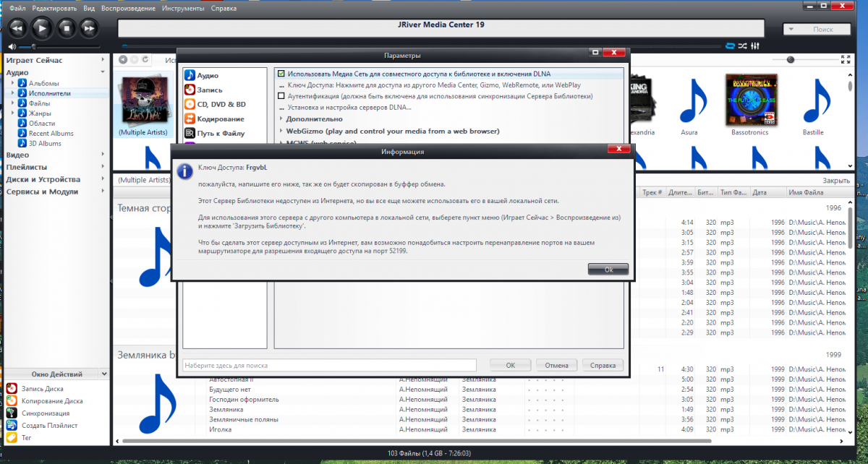
Task: Click Ok in the Информация dialog
Action: click(x=608, y=269)
